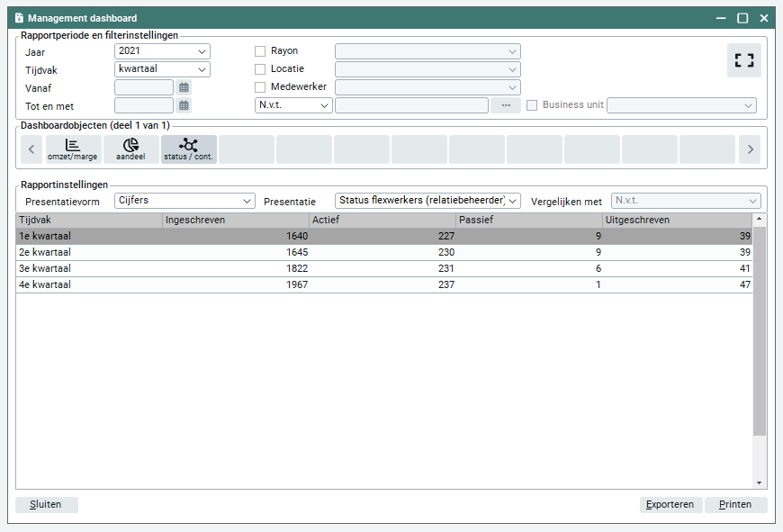Click the fullscreen expand icon
783x532 pixels.
point(743,60)
